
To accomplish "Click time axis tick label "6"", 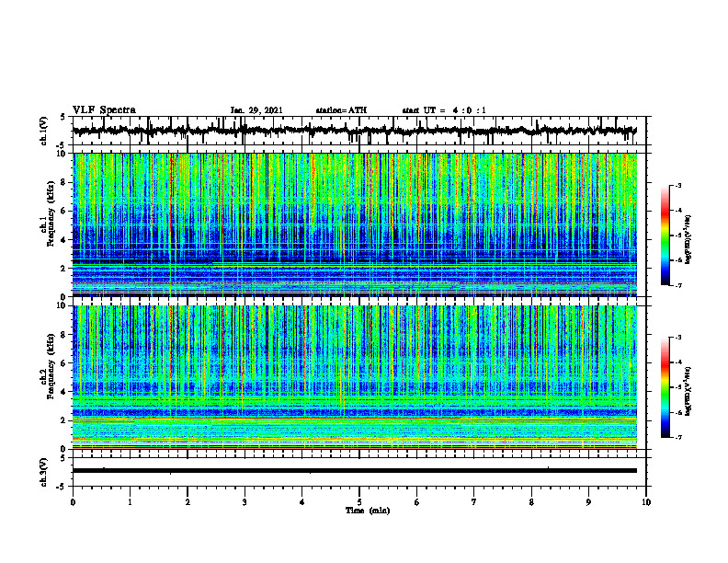I will (x=417, y=502).
